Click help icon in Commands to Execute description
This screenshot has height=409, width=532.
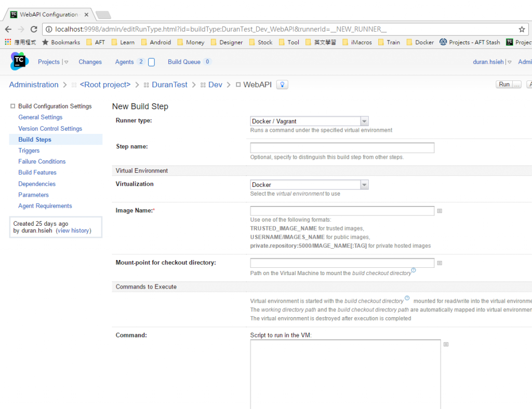coord(407,298)
